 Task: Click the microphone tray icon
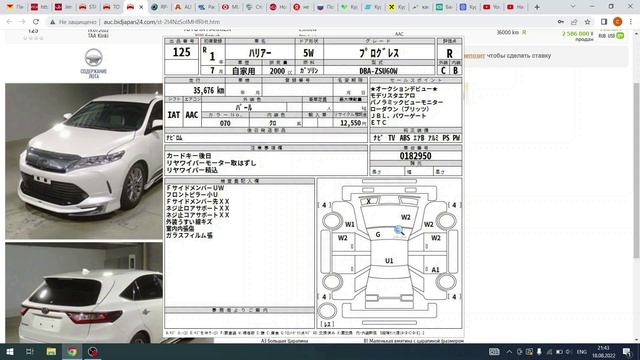pos(539,351)
